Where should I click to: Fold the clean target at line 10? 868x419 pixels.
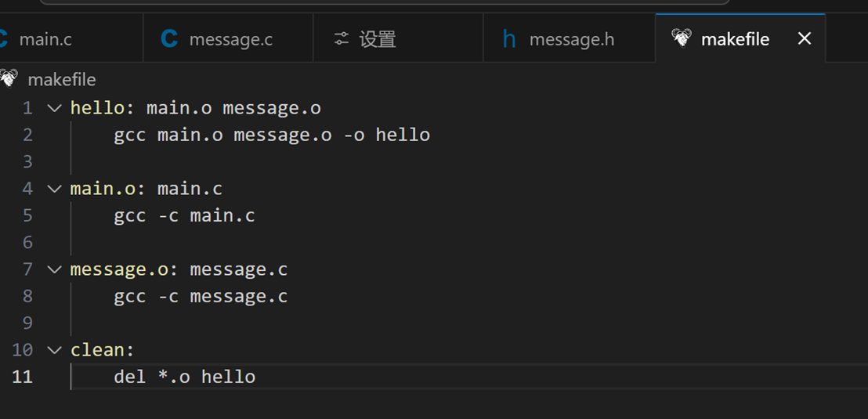(x=54, y=350)
